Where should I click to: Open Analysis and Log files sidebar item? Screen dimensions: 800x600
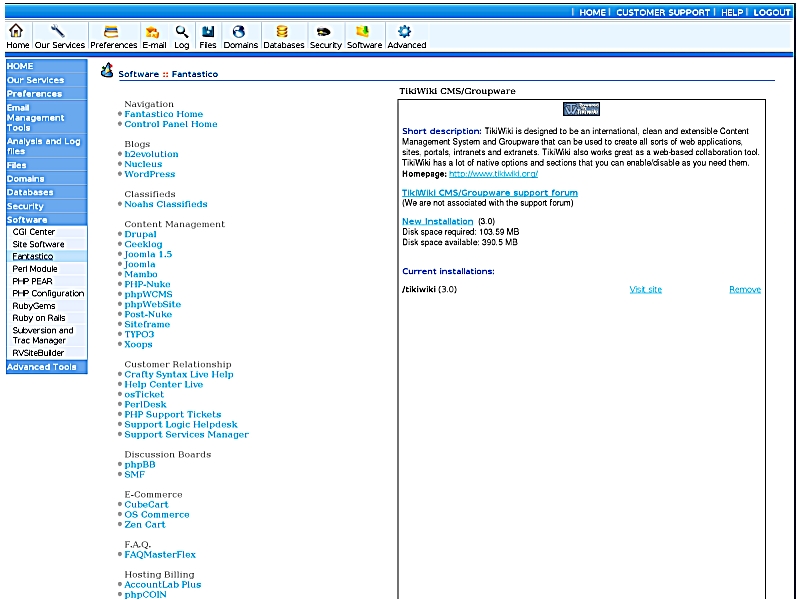46,146
